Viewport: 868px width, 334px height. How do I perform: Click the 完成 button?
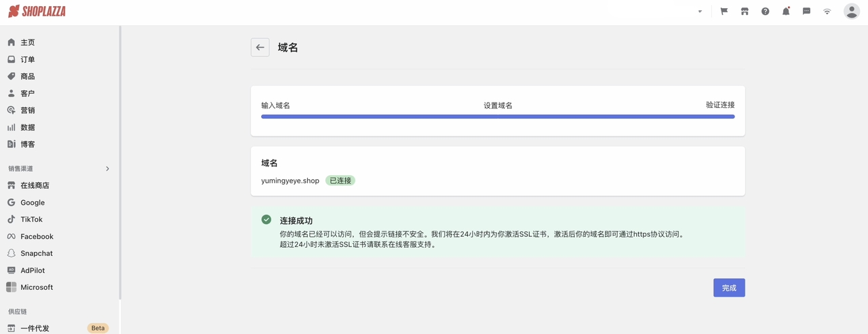pyautogui.click(x=729, y=288)
